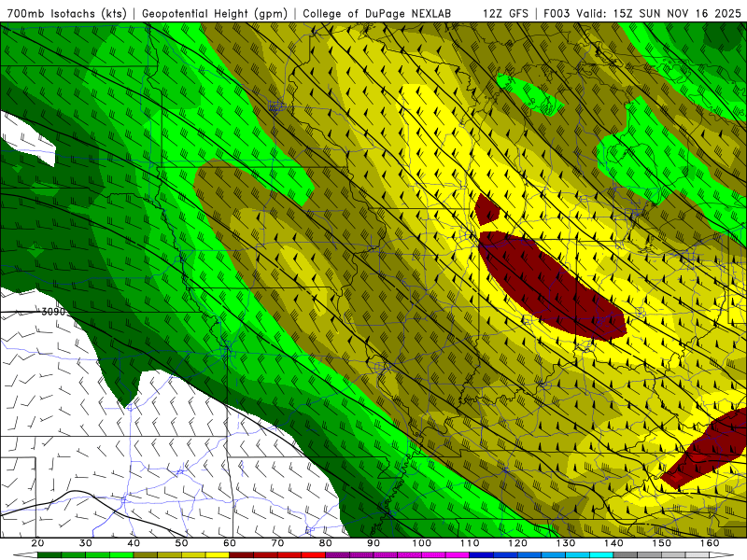Screen dimensions: 747x560
Task: Select the cyan swatch just below 140
Action: [601, 555]
